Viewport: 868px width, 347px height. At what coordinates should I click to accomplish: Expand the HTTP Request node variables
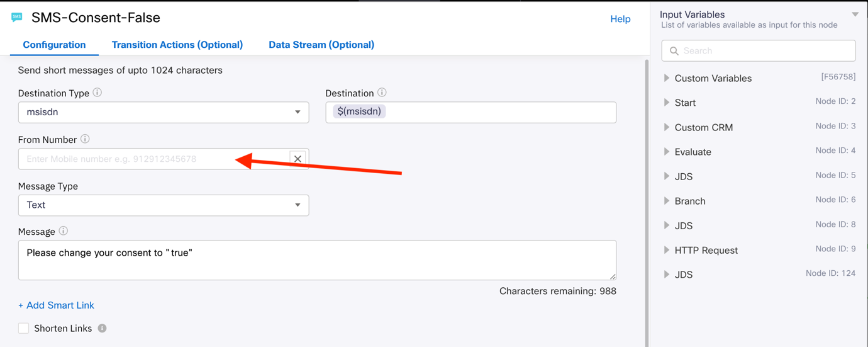(667, 250)
